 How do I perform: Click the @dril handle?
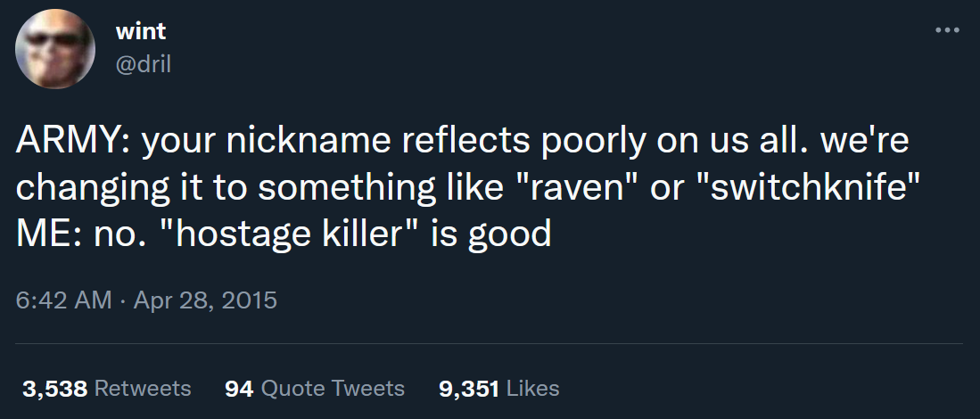pyautogui.click(x=144, y=66)
